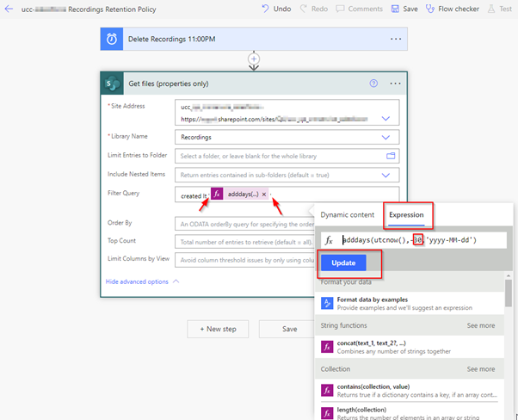Click the plus insert step connector

pos(254,60)
